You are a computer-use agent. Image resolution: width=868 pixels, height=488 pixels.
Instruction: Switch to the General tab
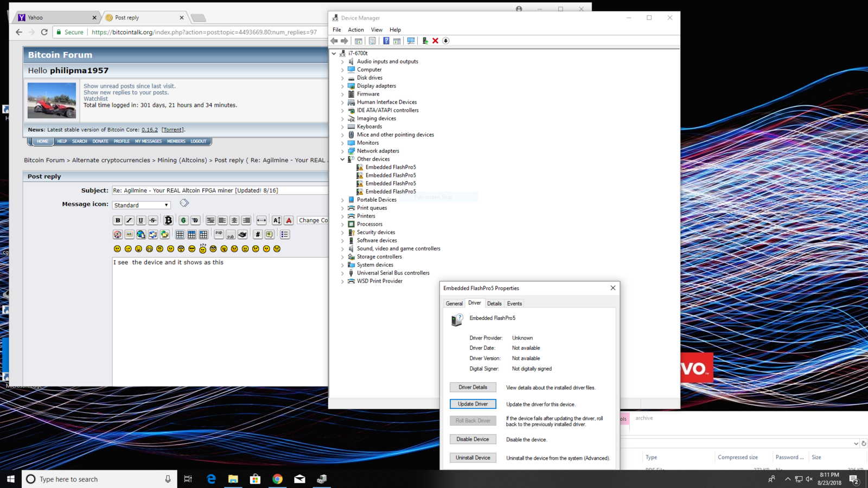[x=454, y=304]
